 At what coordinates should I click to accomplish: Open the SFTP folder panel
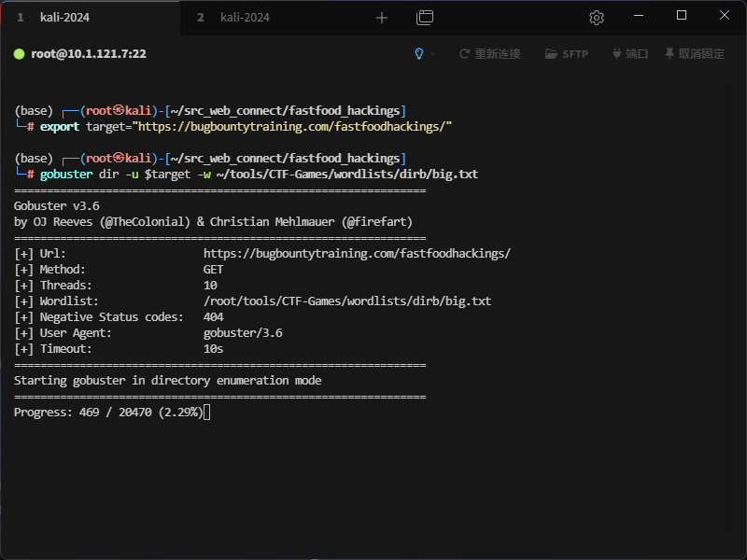[566, 54]
